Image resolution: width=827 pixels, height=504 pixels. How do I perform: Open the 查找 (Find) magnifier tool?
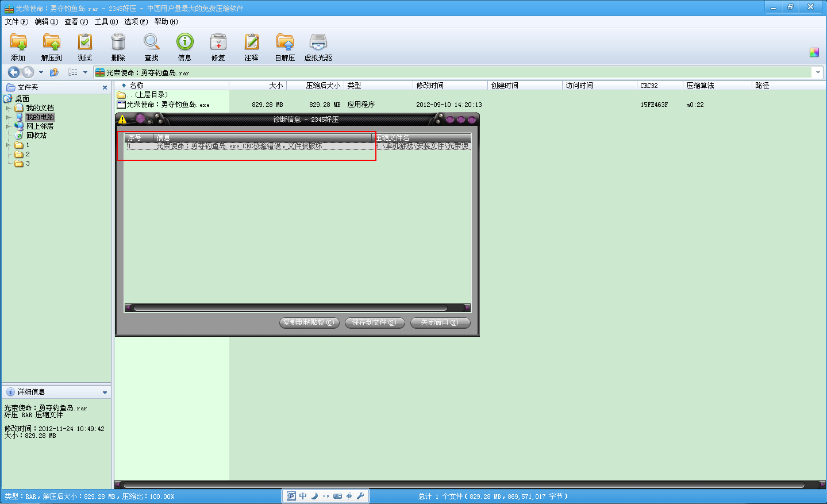(x=152, y=42)
